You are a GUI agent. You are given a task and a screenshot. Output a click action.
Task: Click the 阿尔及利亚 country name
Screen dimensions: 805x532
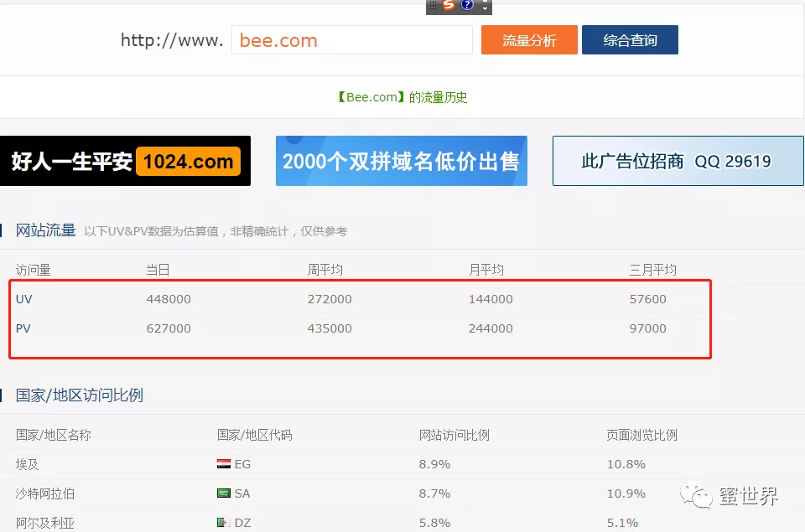pos(45,523)
